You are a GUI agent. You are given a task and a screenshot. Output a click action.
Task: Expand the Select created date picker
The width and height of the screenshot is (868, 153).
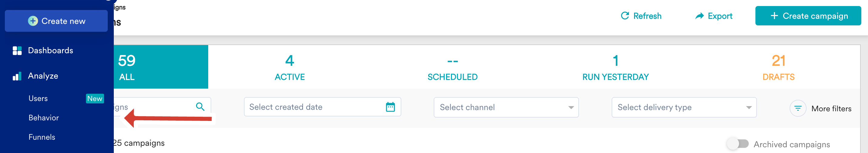(x=322, y=107)
